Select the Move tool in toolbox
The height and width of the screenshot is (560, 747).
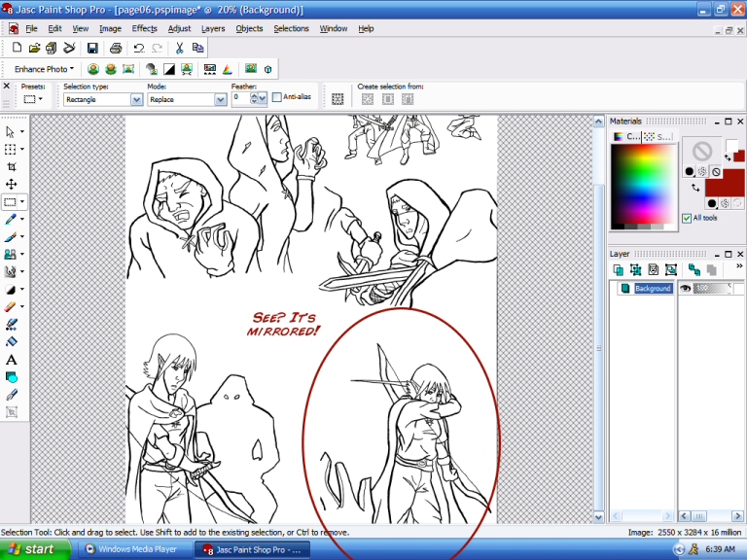pos(11,184)
